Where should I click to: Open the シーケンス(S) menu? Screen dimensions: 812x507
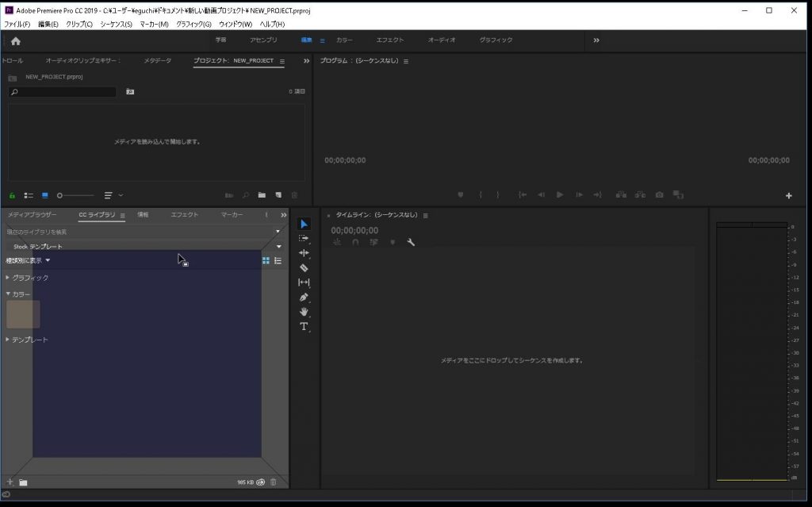(x=116, y=25)
